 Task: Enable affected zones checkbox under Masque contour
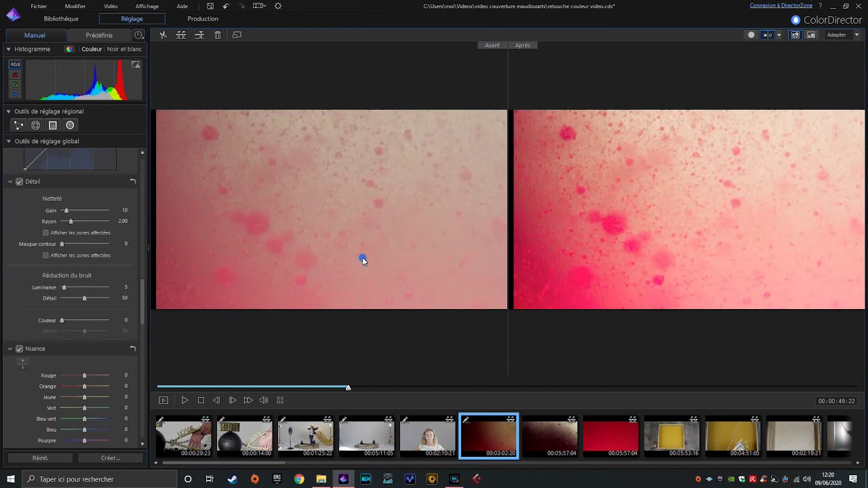click(x=45, y=256)
